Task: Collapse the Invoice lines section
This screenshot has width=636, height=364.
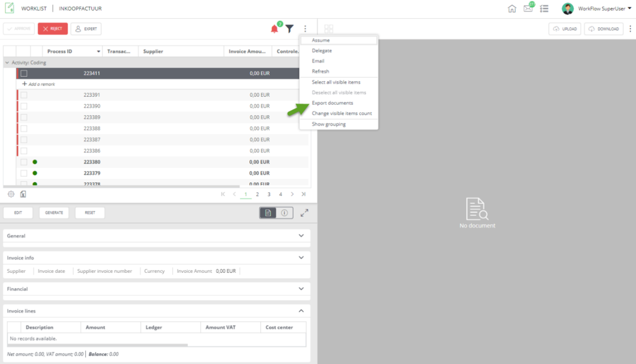Action: tap(301, 311)
